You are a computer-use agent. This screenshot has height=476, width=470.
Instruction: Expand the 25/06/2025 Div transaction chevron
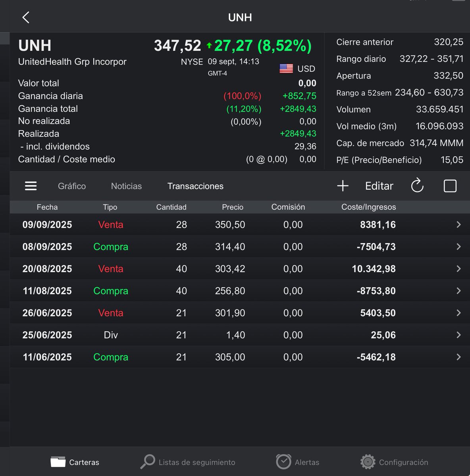[x=458, y=335]
